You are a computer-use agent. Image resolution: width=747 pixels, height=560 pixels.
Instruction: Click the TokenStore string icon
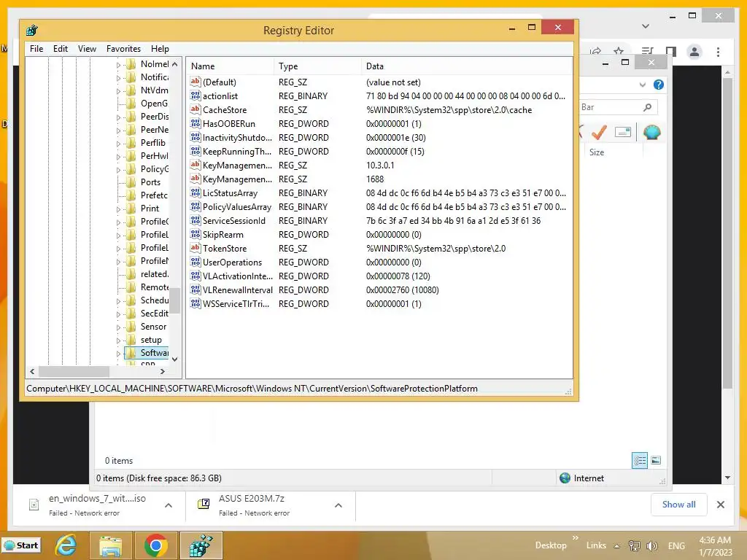point(196,248)
